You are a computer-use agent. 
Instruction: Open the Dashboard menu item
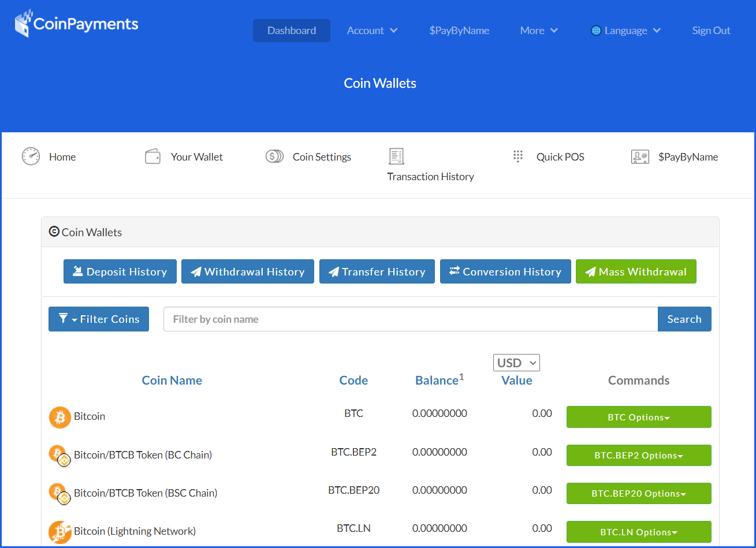tap(292, 31)
